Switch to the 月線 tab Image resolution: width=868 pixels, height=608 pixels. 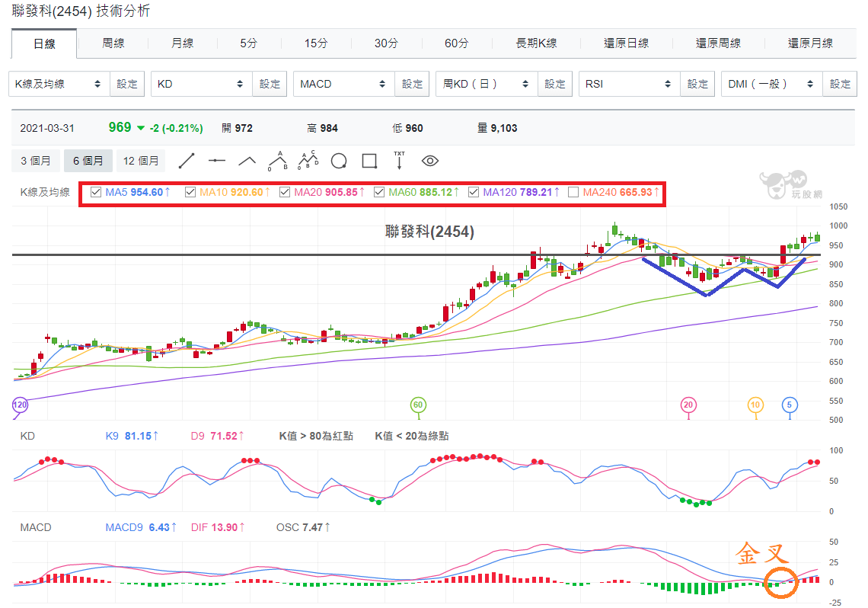click(183, 43)
